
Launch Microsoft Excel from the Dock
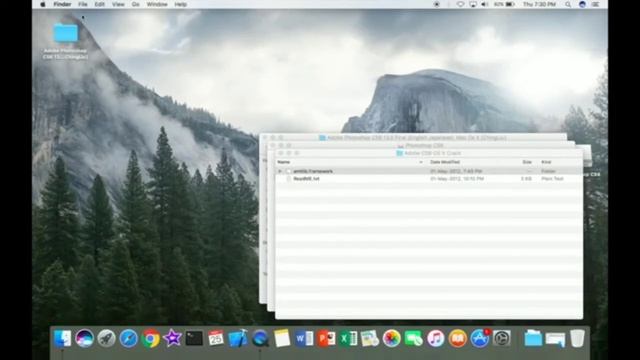coord(348,338)
